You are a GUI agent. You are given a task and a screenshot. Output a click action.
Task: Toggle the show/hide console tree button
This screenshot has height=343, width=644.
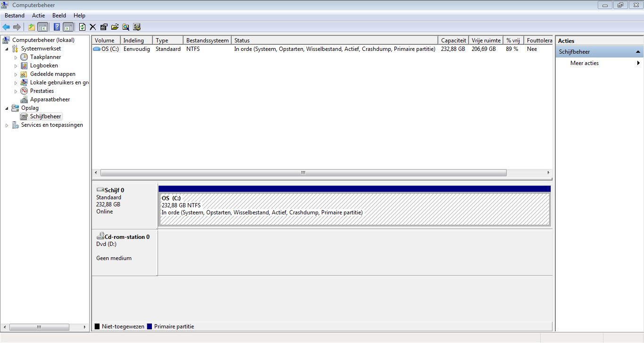tap(43, 27)
